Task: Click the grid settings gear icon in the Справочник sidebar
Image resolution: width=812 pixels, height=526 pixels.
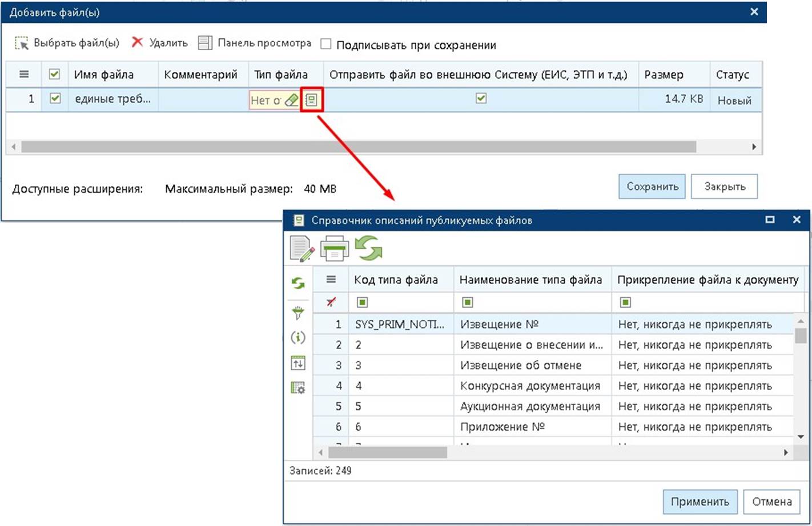Action: tap(298, 388)
